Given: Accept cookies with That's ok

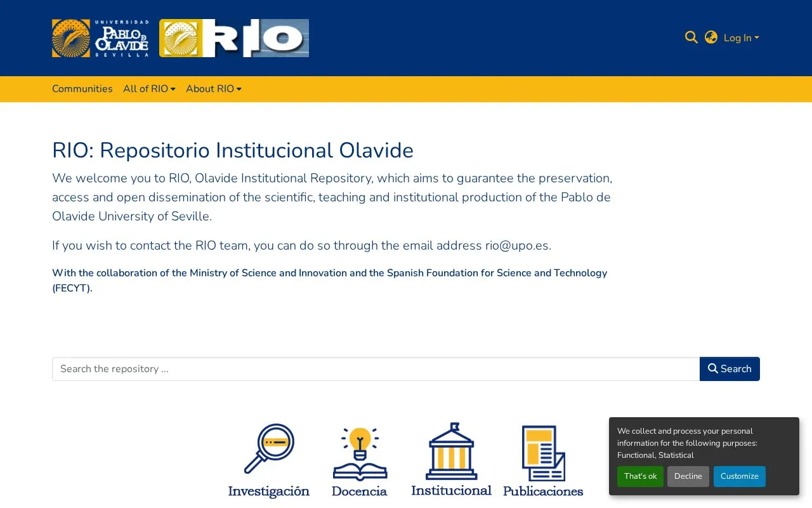Looking at the screenshot, I should click(640, 476).
